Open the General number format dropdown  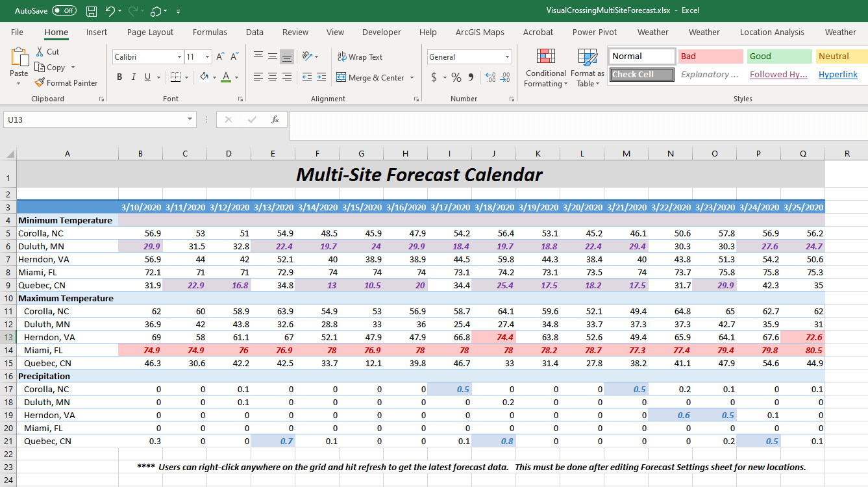pyautogui.click(x=507, y=57)
